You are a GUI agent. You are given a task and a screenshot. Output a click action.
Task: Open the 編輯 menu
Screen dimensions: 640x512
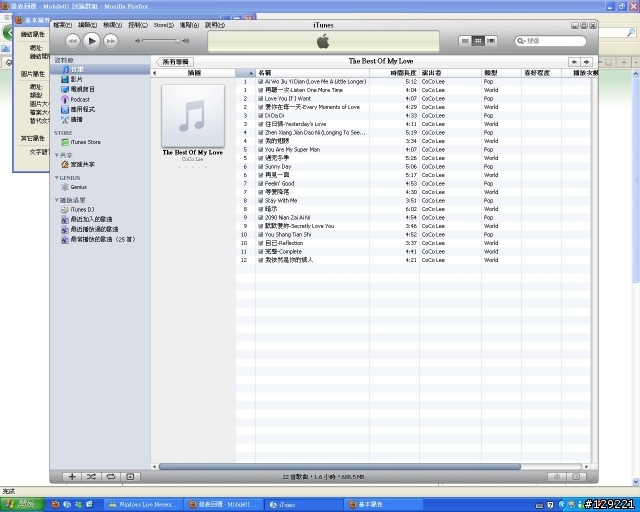87,25
